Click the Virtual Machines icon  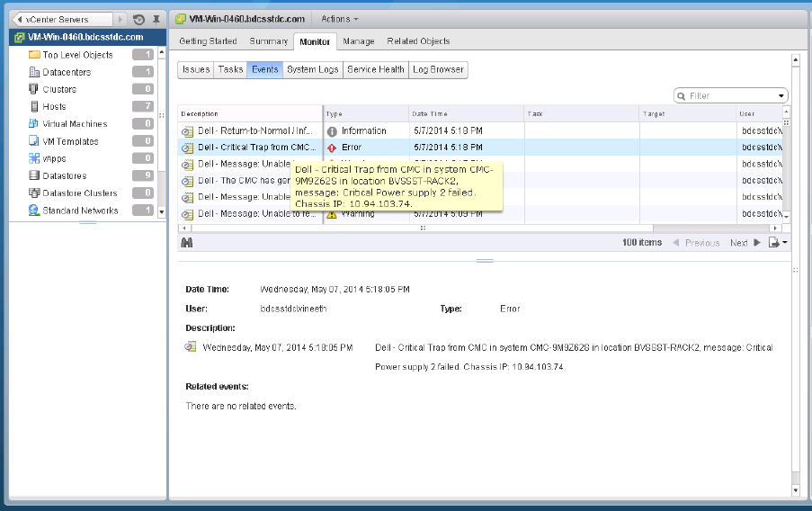(x=33, y=124)
